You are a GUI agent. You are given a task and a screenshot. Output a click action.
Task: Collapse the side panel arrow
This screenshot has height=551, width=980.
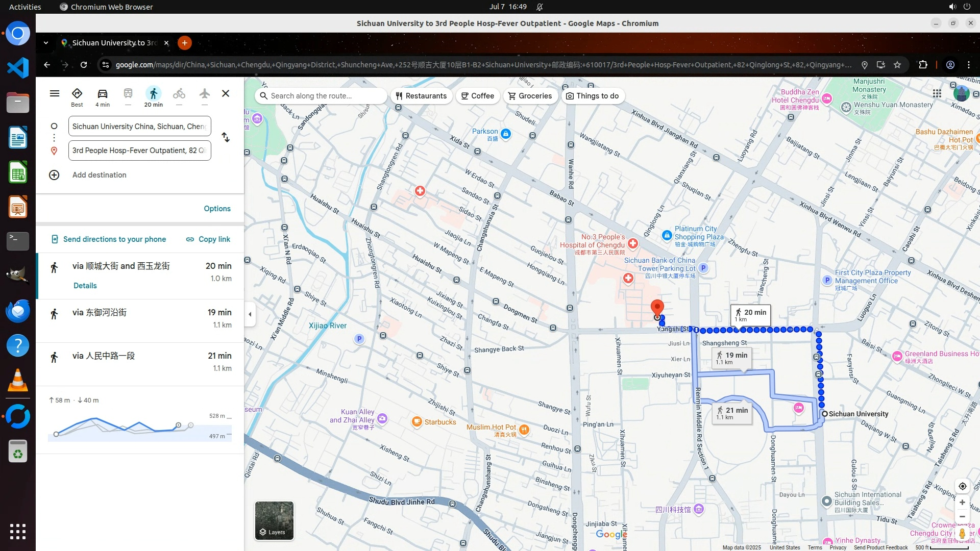(x=250, y=314)
